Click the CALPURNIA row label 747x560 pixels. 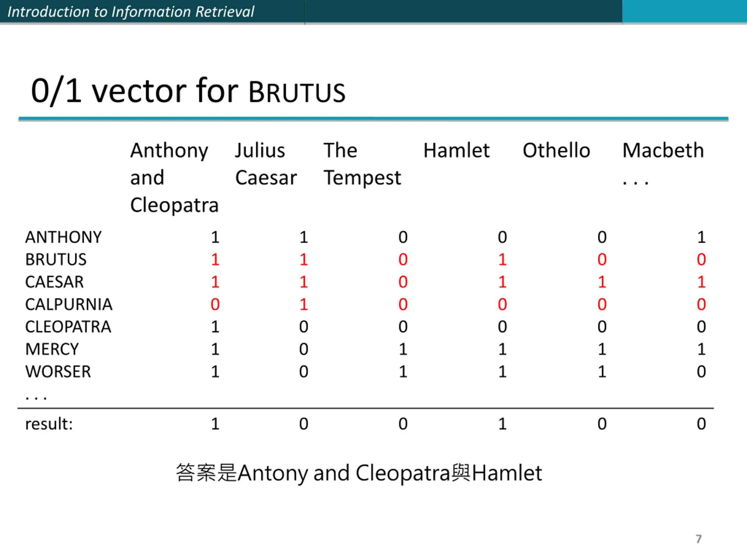coord(69,304)
